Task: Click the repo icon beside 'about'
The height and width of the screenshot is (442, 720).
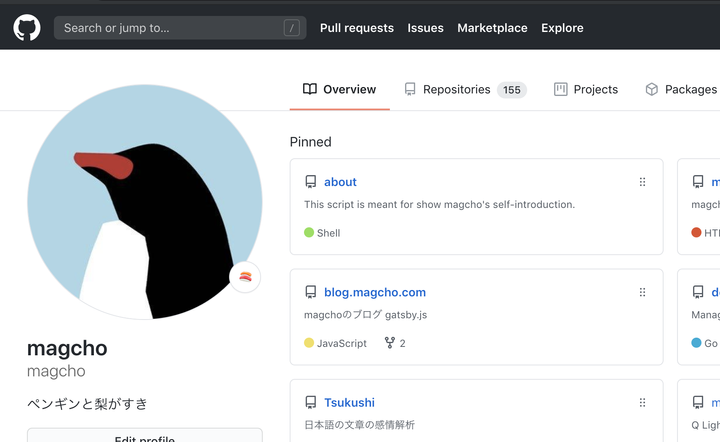Action: pyautogui.click(x=311, y=182)
